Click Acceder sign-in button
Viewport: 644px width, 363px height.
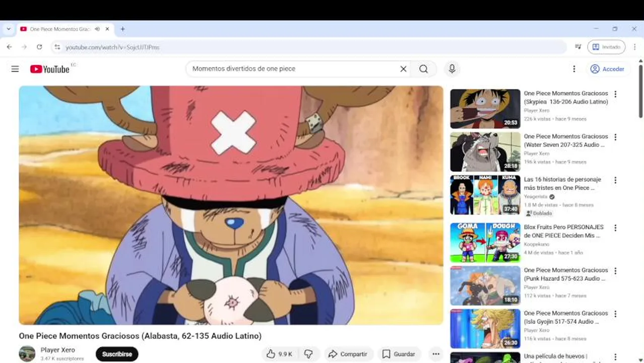coord(607,69)
